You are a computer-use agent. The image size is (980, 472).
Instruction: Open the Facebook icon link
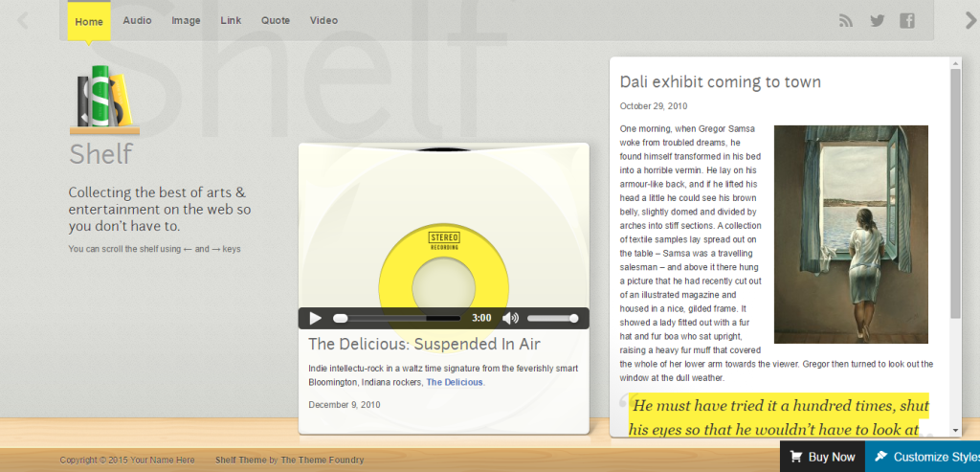907,21
